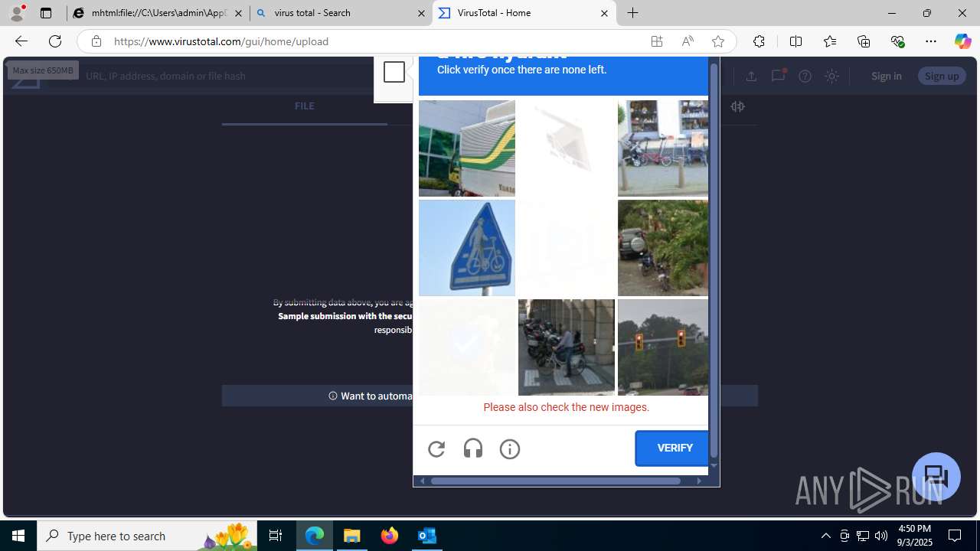The image size is (980, 551).
Task: Select the blue bicycle sign tile
Action: click(467, 248)
